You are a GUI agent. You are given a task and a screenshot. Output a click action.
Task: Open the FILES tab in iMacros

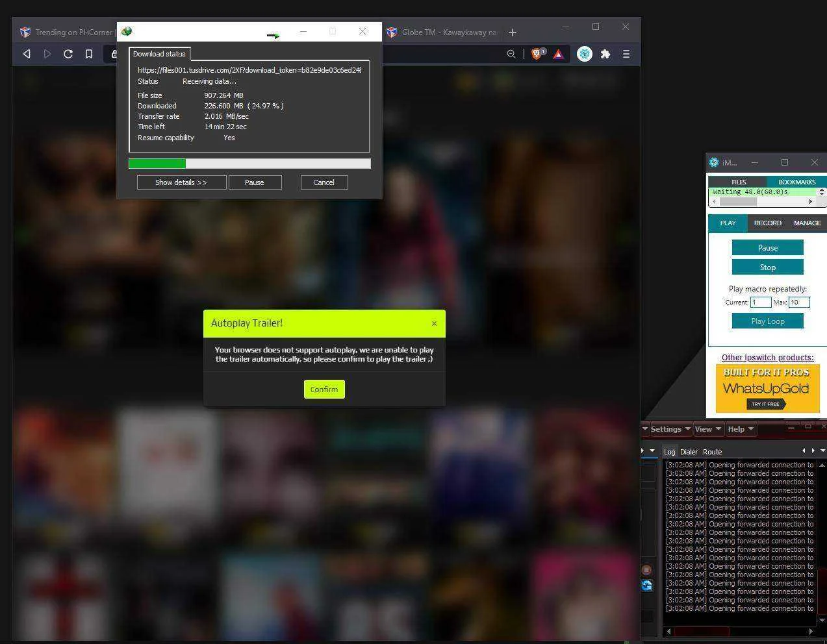pos(739,182)
